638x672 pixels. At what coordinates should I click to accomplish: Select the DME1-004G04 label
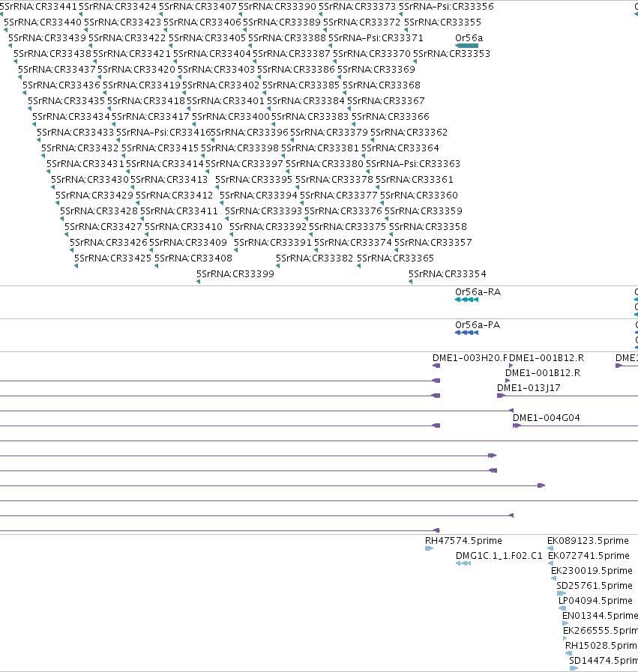[547, 418]
